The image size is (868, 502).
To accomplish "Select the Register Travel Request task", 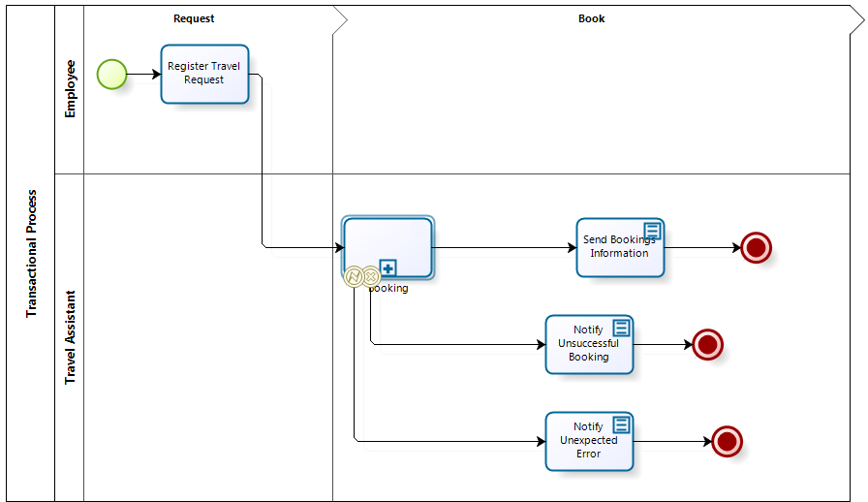I will [204, 74].
